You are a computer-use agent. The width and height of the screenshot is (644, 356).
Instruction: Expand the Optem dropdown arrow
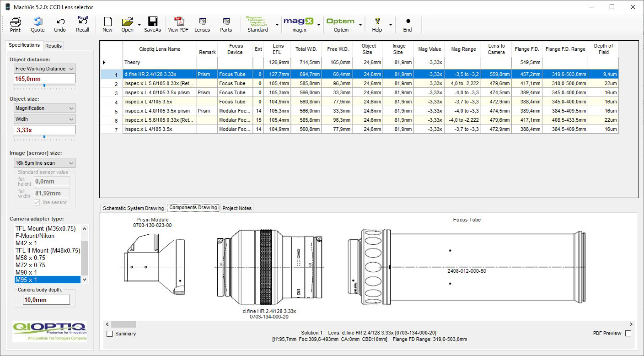(x=360, y=25)
